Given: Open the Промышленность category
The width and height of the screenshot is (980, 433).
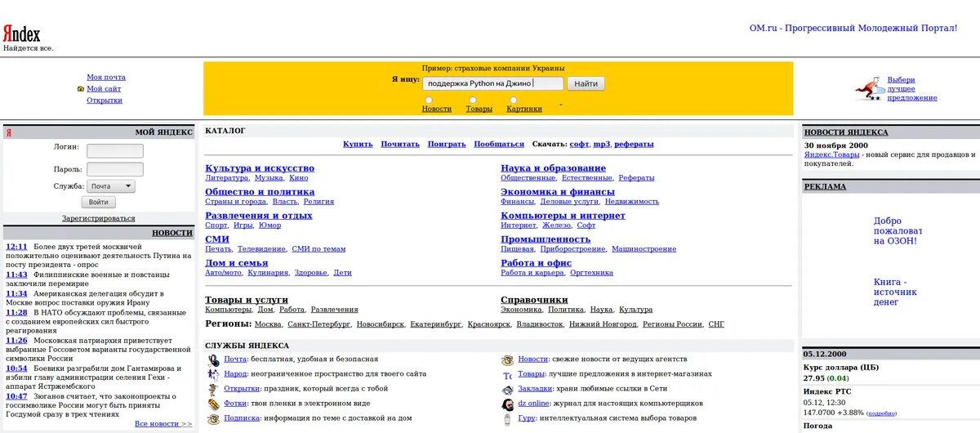Looking at the screenshot, I should [546, 239].
